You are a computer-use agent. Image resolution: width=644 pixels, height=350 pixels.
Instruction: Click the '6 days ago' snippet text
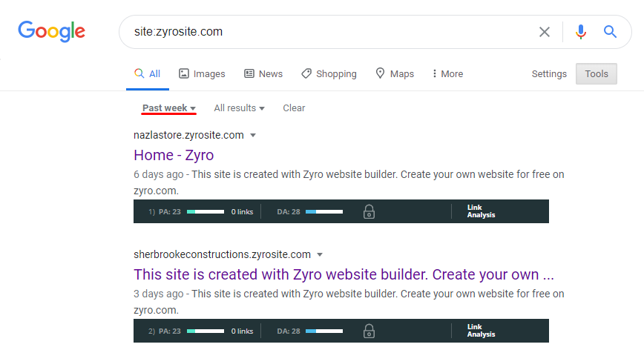coord(159,174)
